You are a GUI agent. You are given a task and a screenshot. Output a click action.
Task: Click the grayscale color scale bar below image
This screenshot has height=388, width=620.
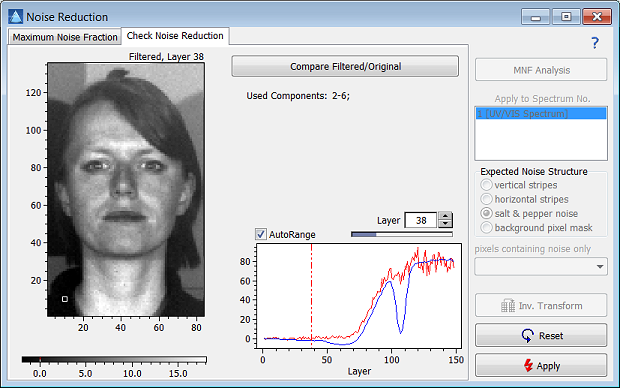[x=114, y=360]
